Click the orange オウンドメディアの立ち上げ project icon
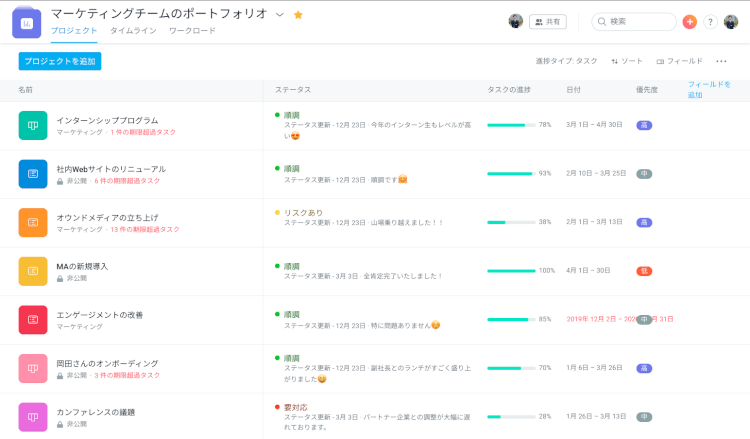This screenshot has width=750, height=439. pos(33,222)
